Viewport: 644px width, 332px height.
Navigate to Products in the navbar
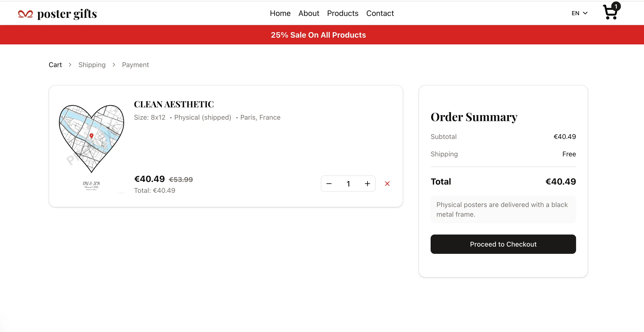click(342, 13)
